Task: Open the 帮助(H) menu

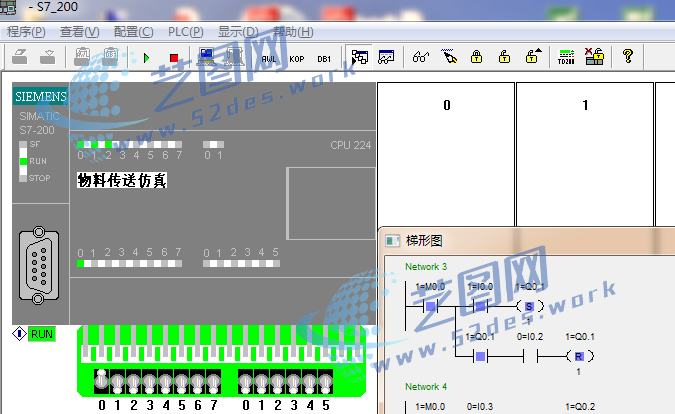Action: pos(293,32)
